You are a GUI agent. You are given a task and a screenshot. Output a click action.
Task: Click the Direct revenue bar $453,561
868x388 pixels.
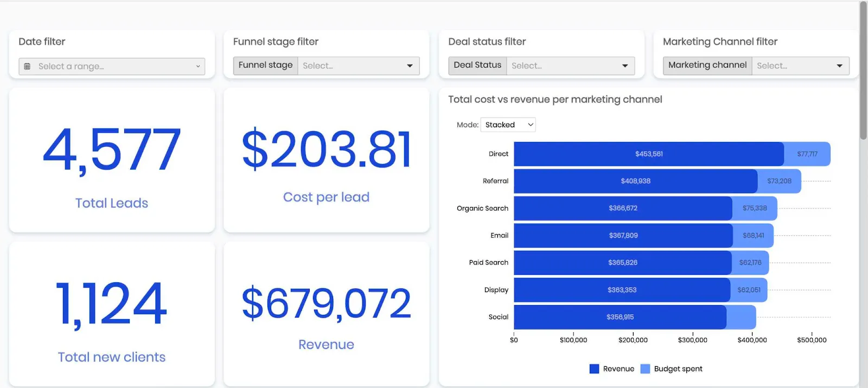[649, 154]
